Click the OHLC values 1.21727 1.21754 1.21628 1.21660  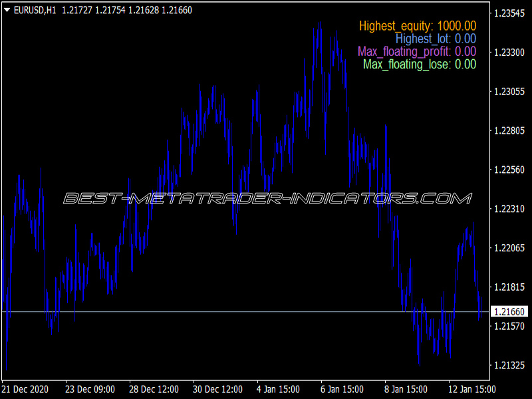(x=127, y=10)
